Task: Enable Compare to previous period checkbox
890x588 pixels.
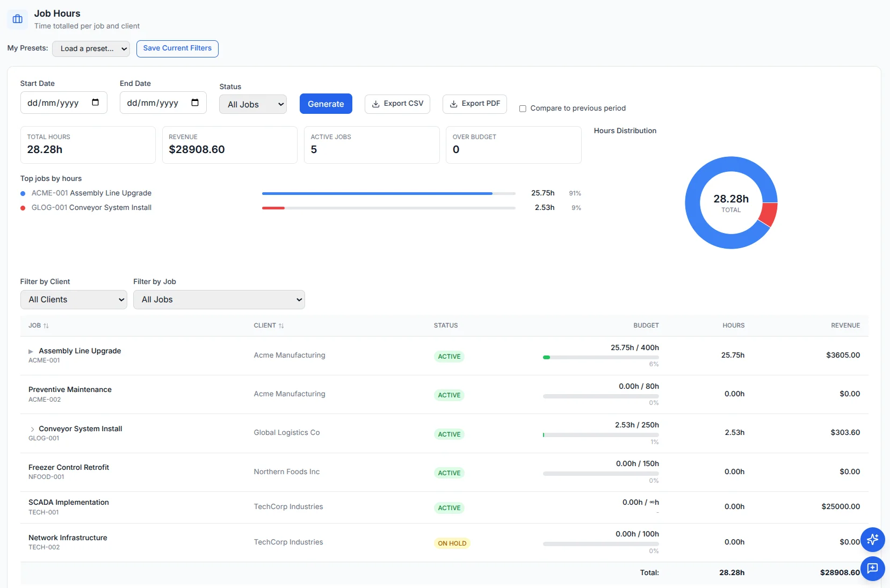Action: (523, 108)
